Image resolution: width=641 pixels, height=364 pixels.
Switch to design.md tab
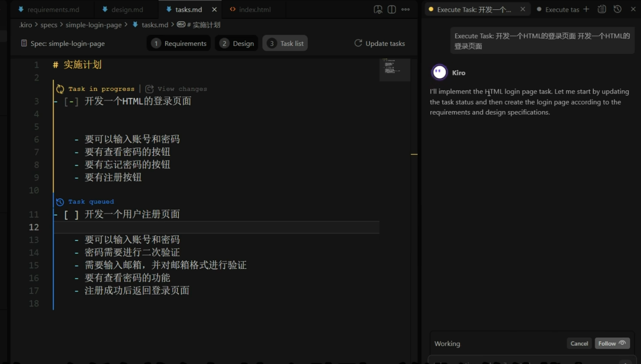click(123, 9)
